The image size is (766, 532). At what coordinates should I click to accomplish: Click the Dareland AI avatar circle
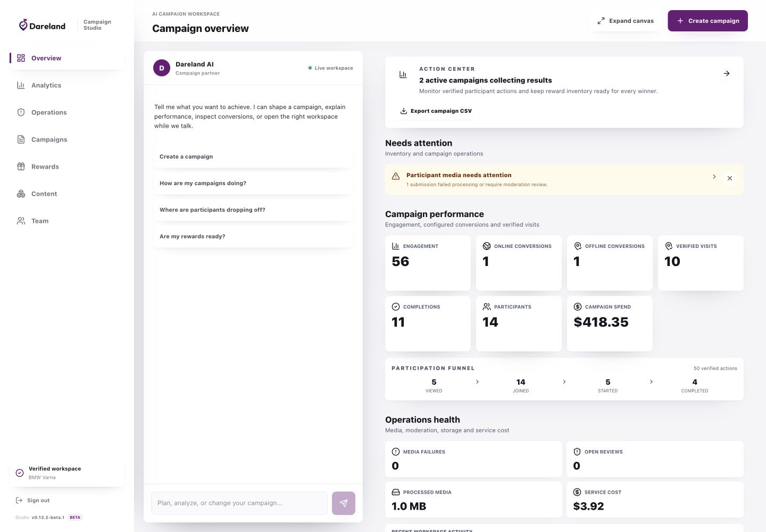point(162,68)
